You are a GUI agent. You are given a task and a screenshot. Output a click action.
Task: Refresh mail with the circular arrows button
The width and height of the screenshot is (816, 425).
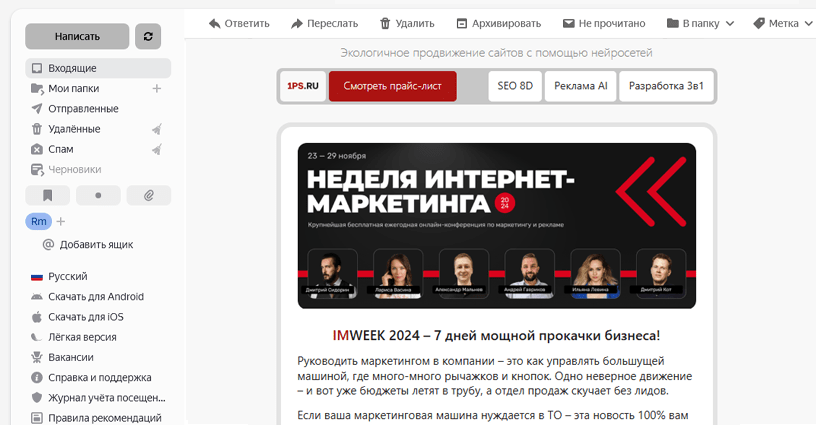point(148,36)
